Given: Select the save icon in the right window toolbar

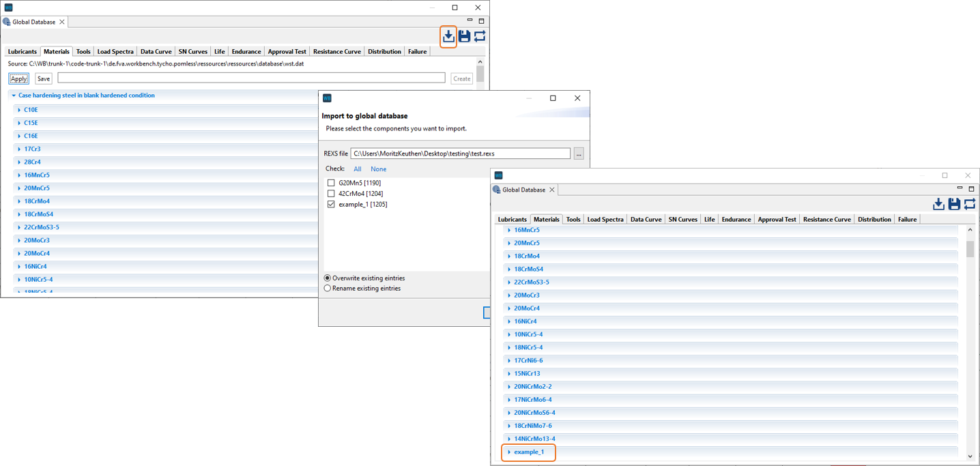Looking at the screenshot, I should 954,204.
